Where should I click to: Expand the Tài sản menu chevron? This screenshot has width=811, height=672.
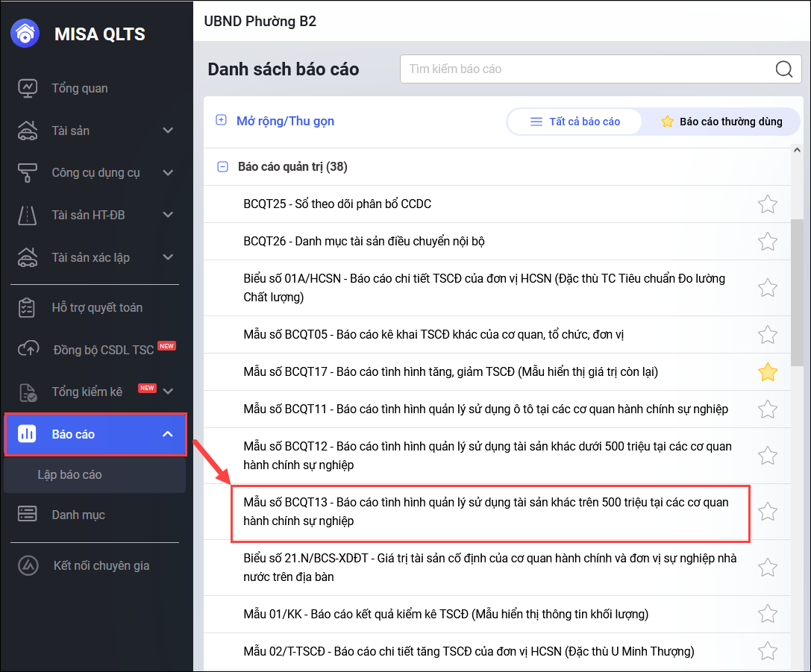pyautogui.click(x=168, y=131)
